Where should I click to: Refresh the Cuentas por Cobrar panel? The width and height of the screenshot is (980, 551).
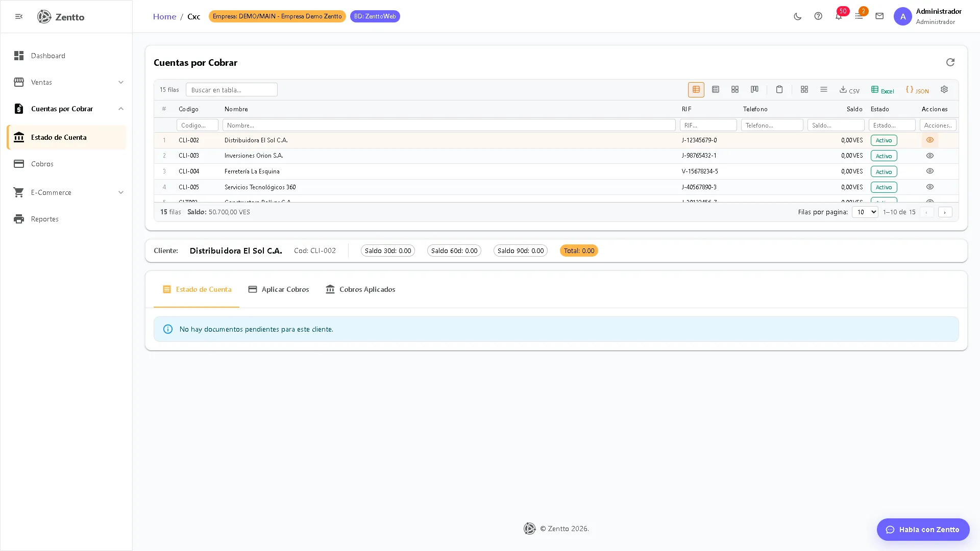[x=950, y=62]
